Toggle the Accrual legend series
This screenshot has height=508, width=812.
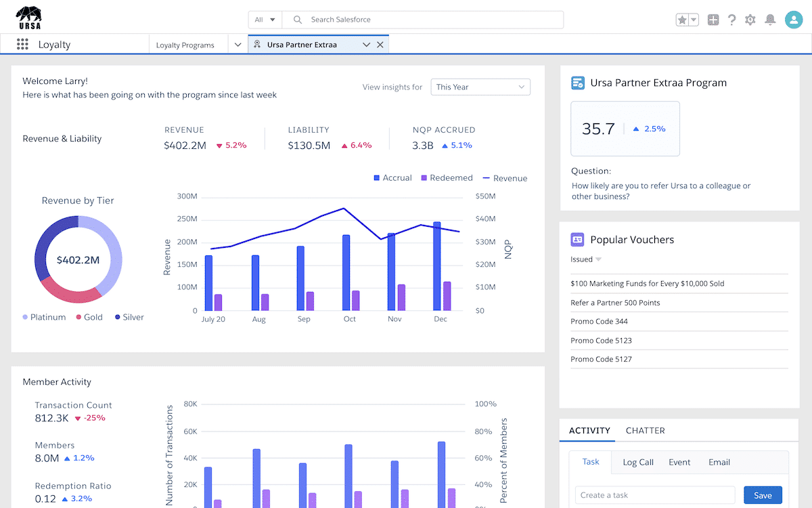pos(392,177)
